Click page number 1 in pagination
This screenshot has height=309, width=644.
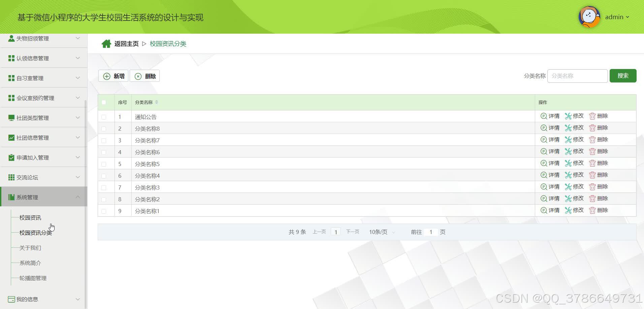point(336,232)
